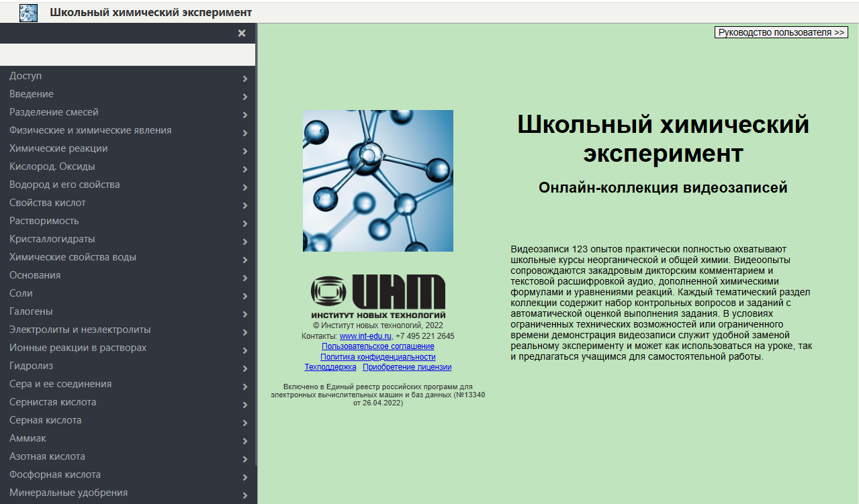The width and height of the screenshot is (859, 504).
Task: Open Пользовательское соглашение link
Action: pos(378,346)
